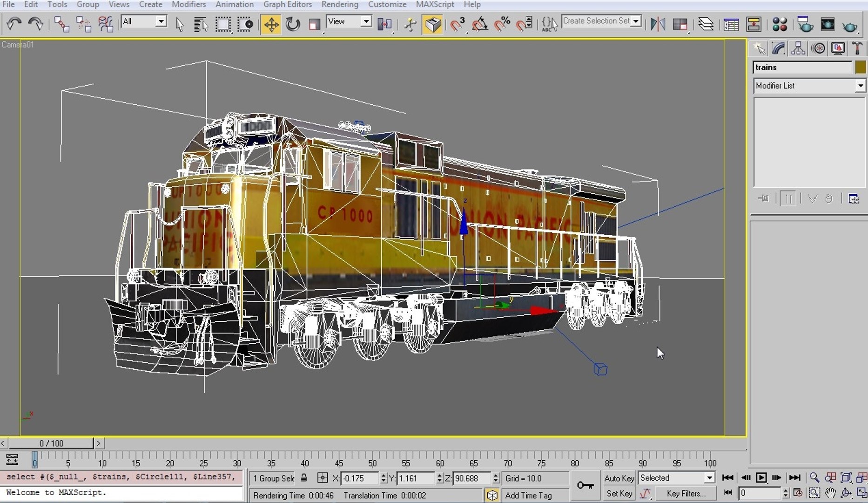
Task: Click the Unlink Selection icon
Action: pyautogui.click(x=84, y=23)
